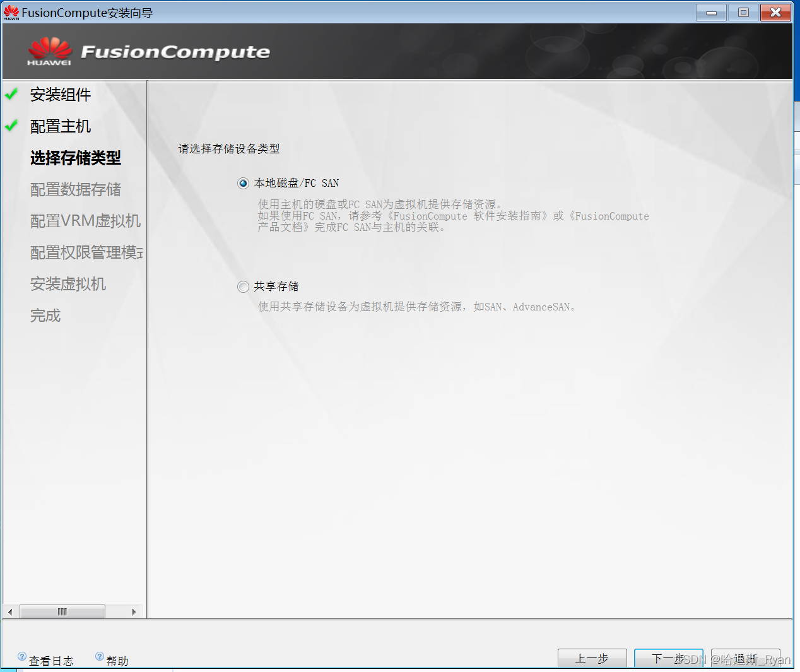Jump to the 配置VRM虚拟机 step
The width and height of the screenshot is (800, 672).
85,221
